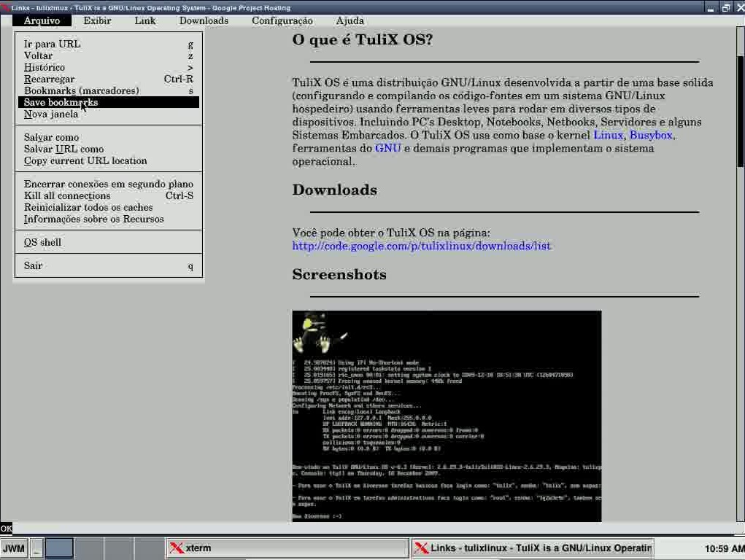Viewport: 745px width, 560px height.
Task: Click the 10:59 AM clock
Action: click(724, 548)
